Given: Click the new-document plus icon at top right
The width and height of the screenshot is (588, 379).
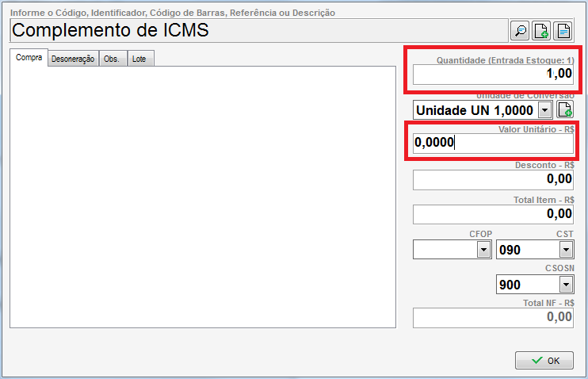Looking at the screenshot, I should tap(541, 31).
